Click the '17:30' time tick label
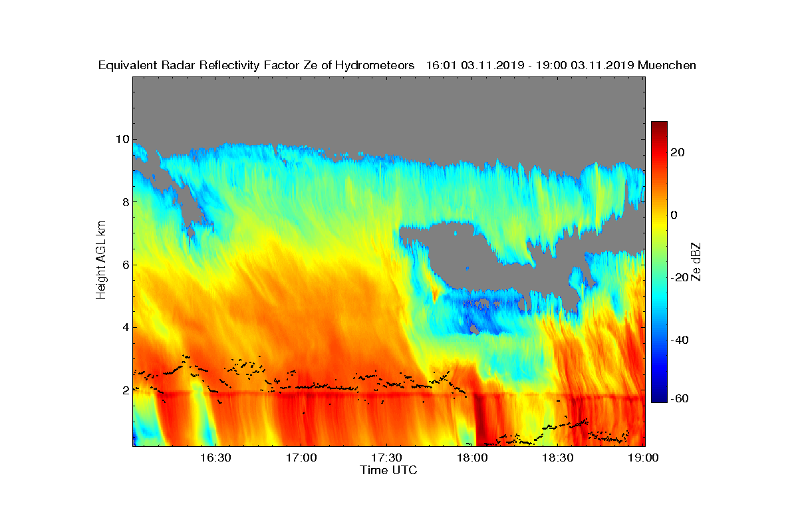The width and height of the screenshot is (798, 532). [x=386, y=458]
